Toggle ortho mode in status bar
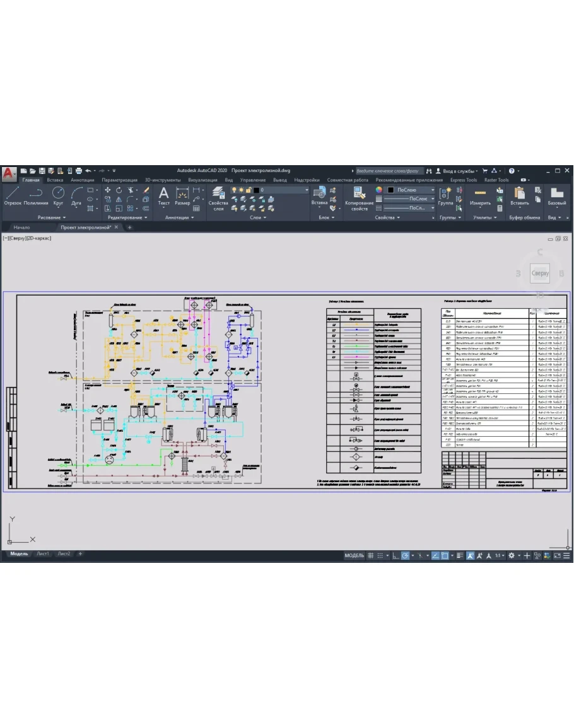 395,555
